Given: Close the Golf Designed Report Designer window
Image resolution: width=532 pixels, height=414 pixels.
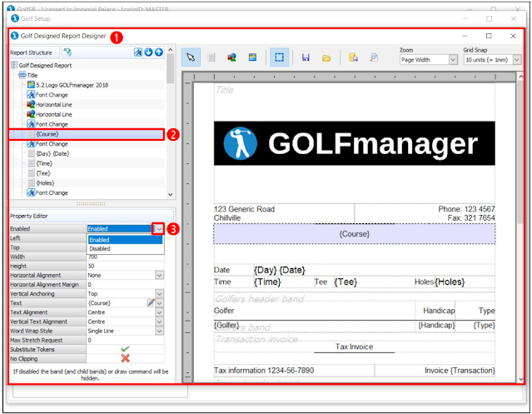Looking at the screenshot, I should click(513, 36).
